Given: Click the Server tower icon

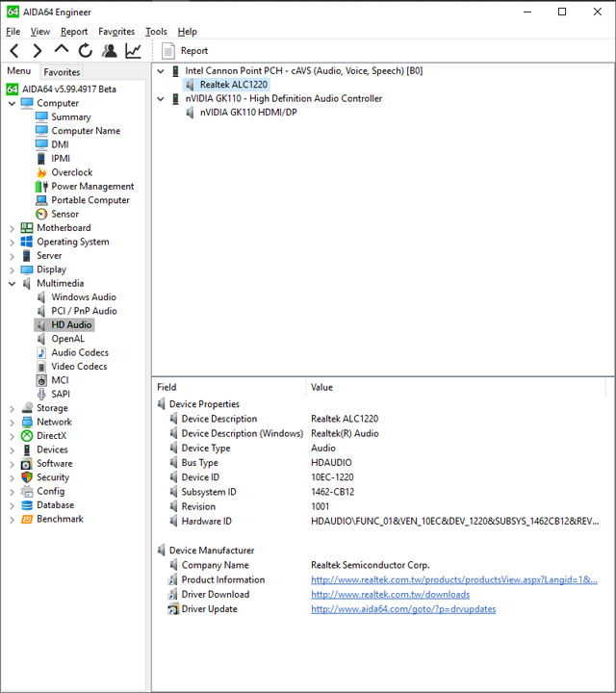Looking at the screenshot, I should [27, 255].
